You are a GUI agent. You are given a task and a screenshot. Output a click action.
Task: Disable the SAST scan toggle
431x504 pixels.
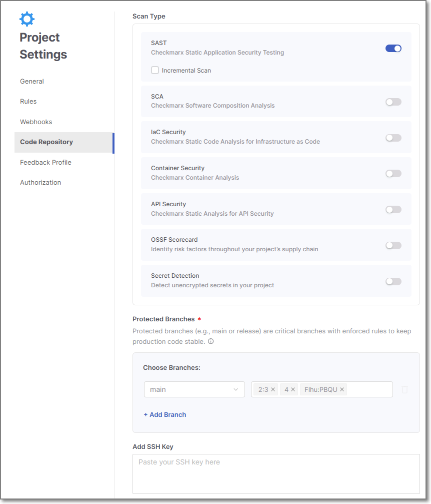[393, 49]
